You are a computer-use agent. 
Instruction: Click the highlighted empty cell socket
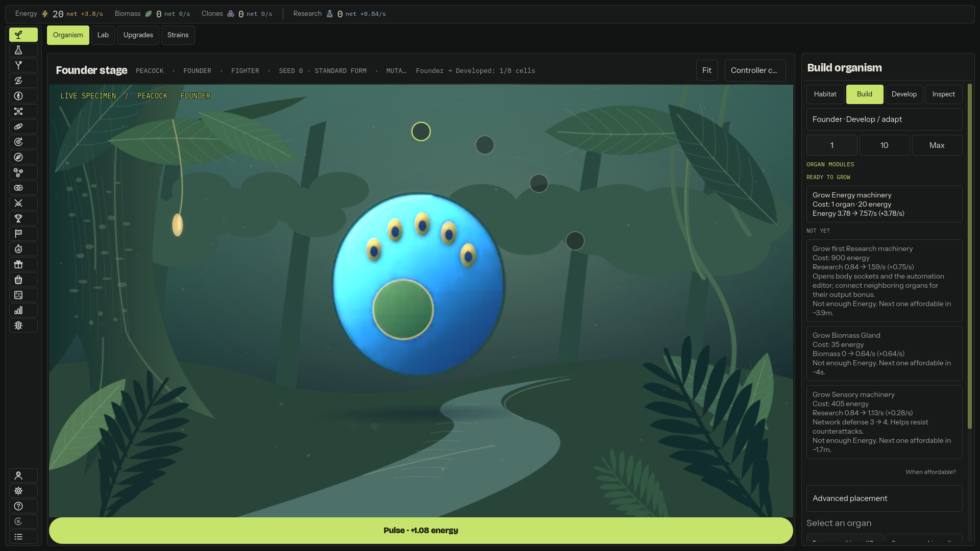421,132
